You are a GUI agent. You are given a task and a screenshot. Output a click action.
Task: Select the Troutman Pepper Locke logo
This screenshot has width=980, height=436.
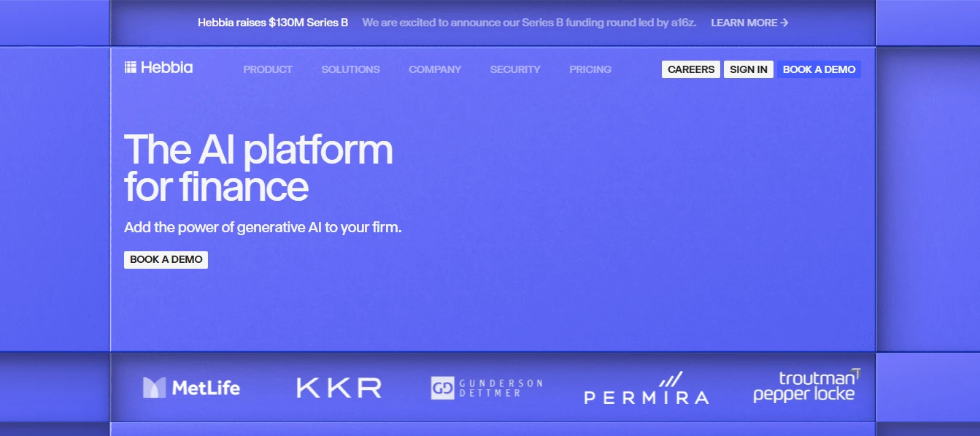(806, 386)
